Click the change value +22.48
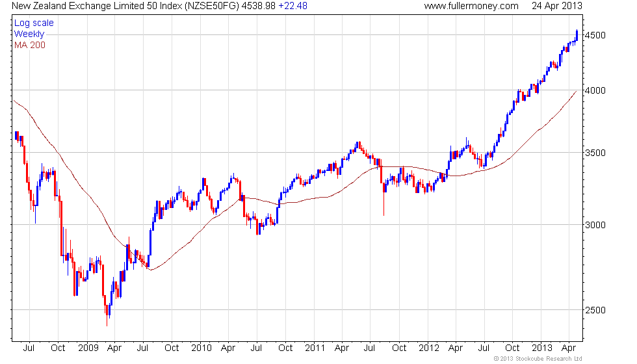This screenshot has width=637, height=364. point(292,6)
